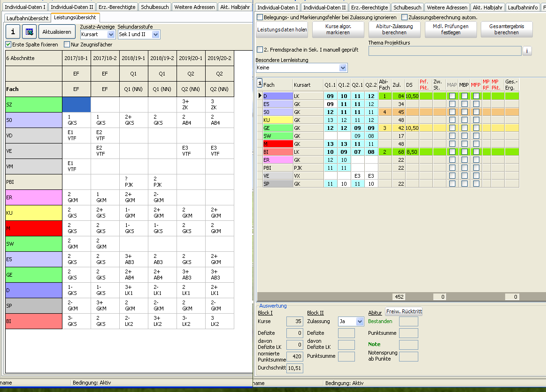
Task: Click Leistungsdaten holen button
Action: coord(282,30)
